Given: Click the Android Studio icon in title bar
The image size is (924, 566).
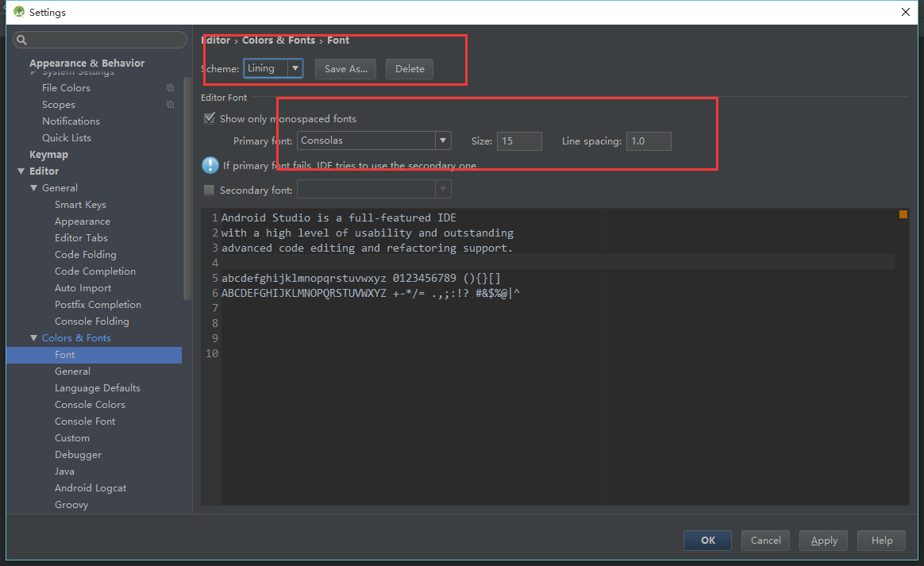Looking at the screenshot, I should click(19, 12).
